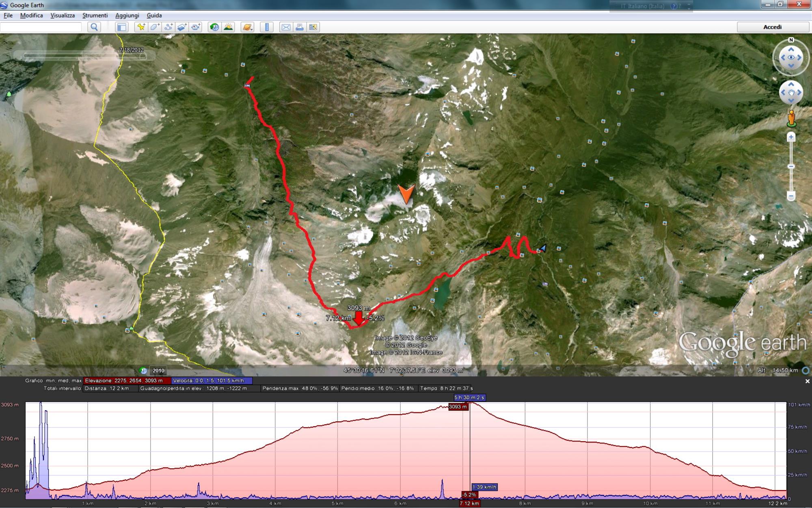Click the historical imagery time slider handle
This screenshot has width=812, height=508.
pos(143,56)
